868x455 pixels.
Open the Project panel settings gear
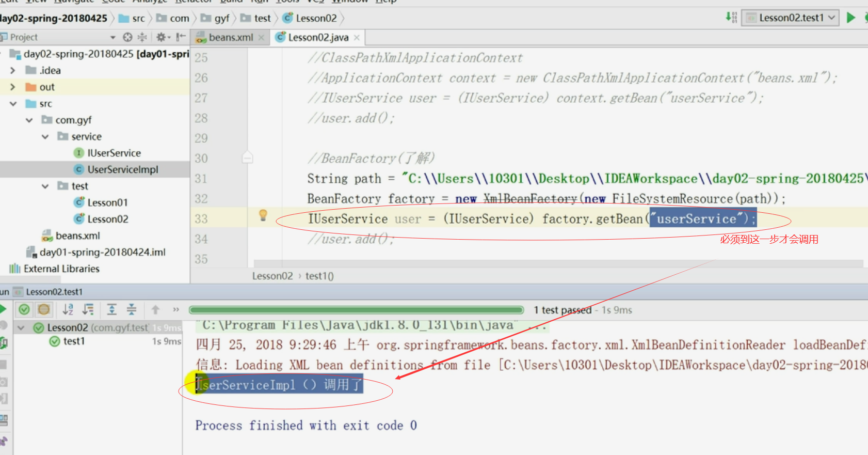pyautogui.click(x=163, y=37)
